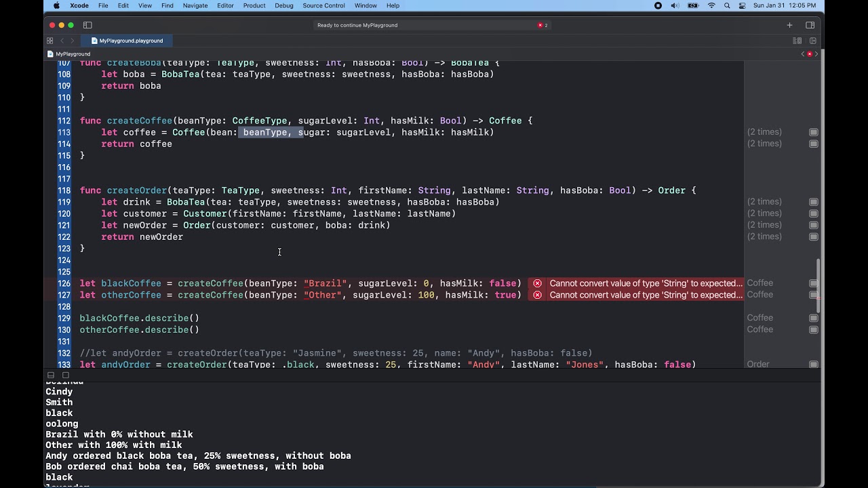Show result for line 114 quick look
The height and width of the screenshot is (488, 868).
[813, 144]
